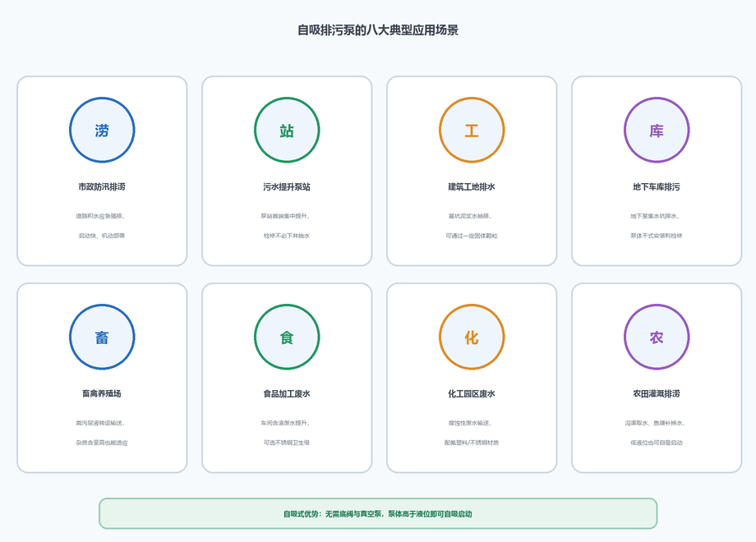Select the card title 食品加工废水
This screenshot has width=756, height=542.
coord(287,393)
